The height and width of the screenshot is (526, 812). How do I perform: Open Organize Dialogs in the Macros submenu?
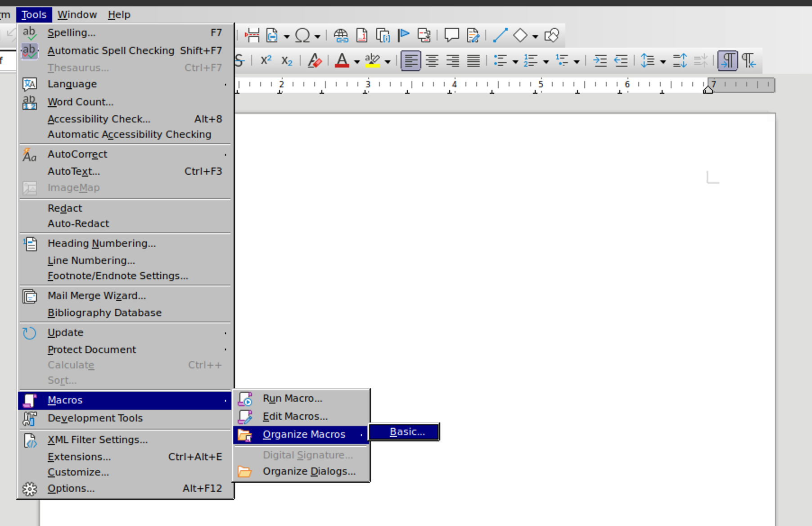[x=302, y=472]
